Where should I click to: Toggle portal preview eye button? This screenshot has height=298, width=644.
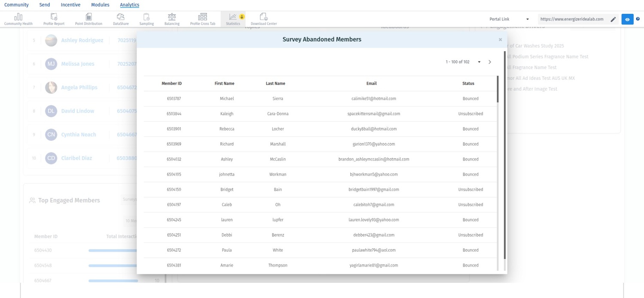point(627,19)
